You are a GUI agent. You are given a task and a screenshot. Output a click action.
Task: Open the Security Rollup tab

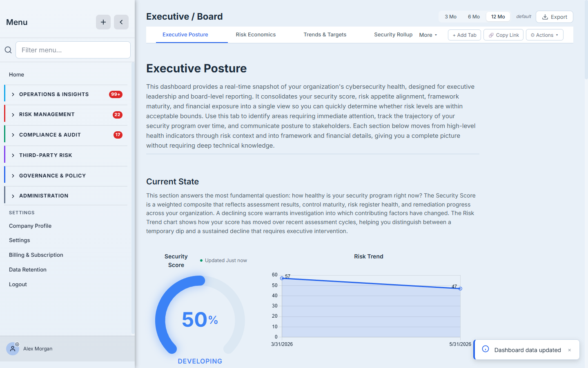tap(393, 35)
